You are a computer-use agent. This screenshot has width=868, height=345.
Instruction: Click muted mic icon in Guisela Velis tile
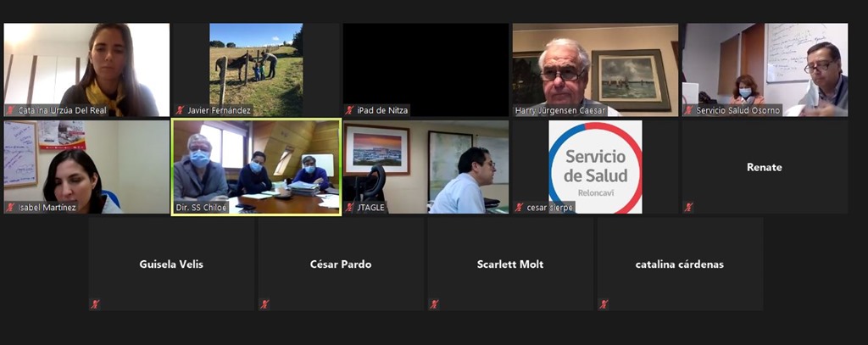[95, 304]
